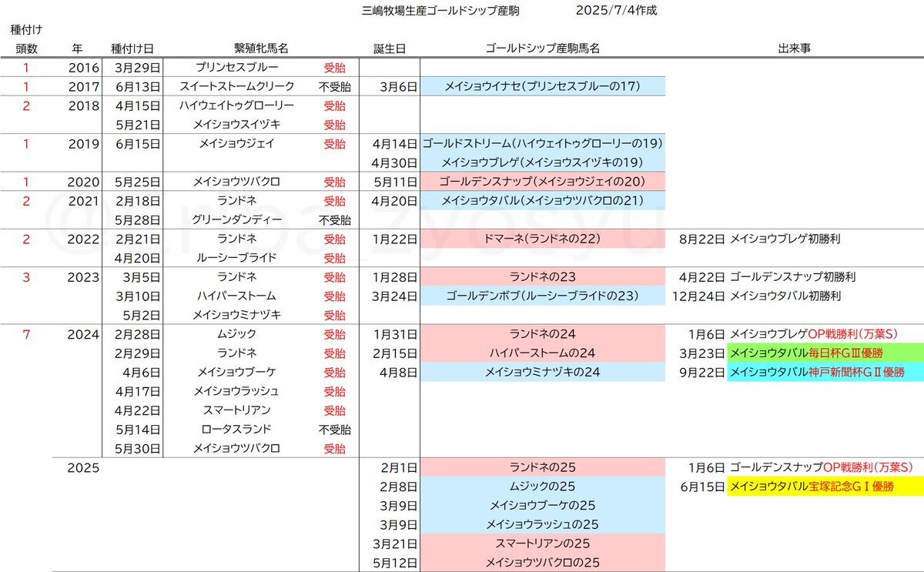The image size is (924, 572).
Task: Click the blue cell メイショウブーケの25
Action: 542,506
